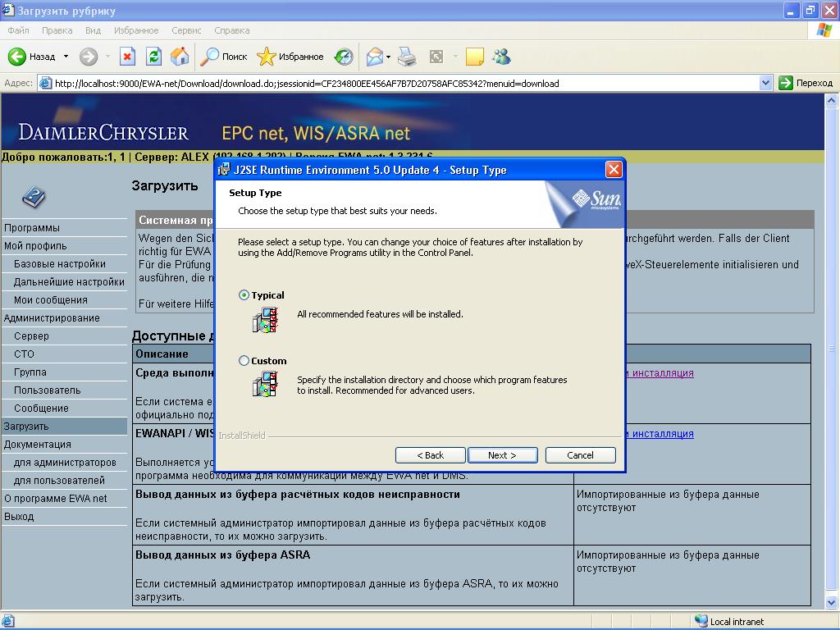Viewport: 840px width, 630px height.
Task: Close the J2SE Setup Type dialog
Action: (x=614, y=170)
